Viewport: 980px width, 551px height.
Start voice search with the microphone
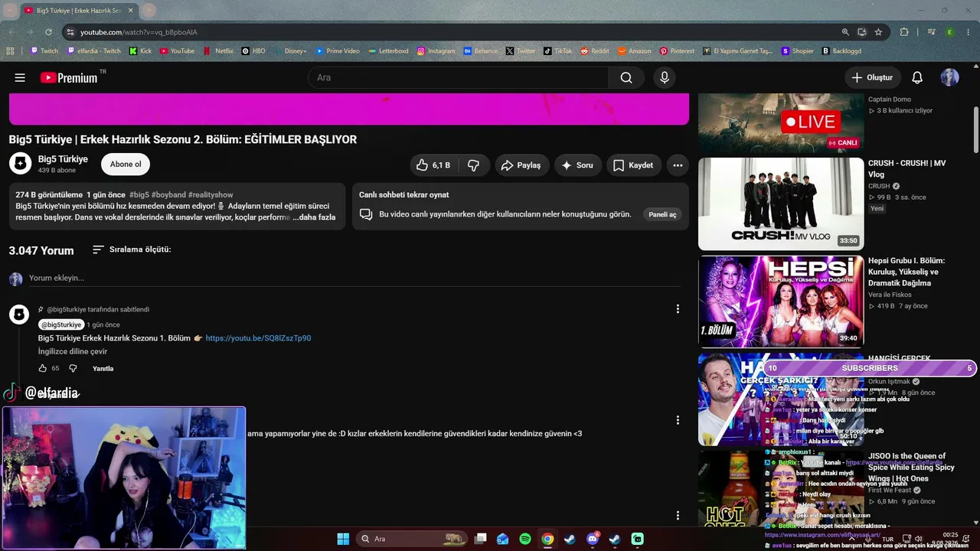(x=665, y=77)
